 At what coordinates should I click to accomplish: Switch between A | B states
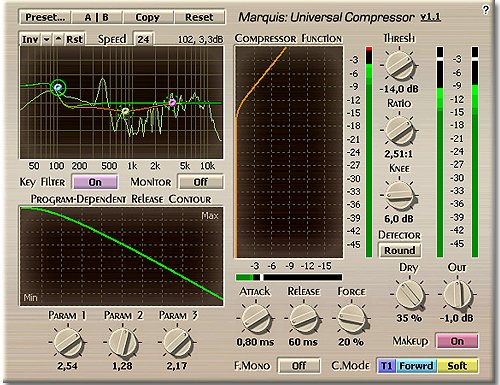[97, 17]
